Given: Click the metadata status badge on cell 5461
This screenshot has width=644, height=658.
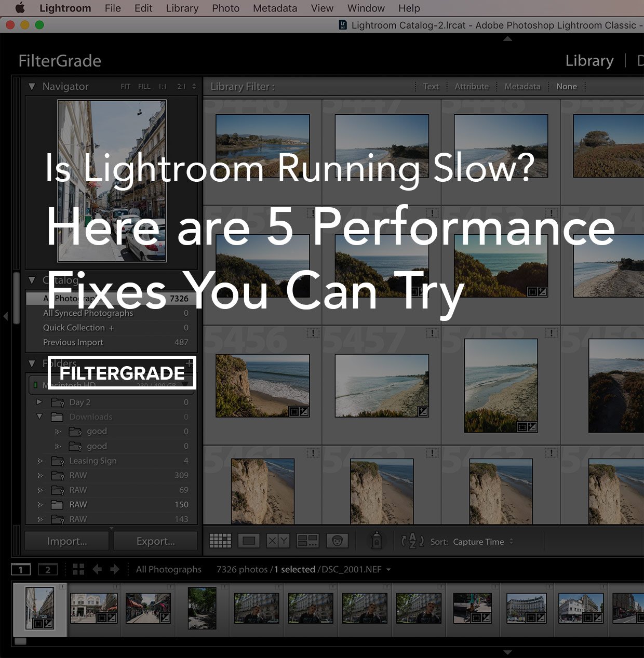Looking at the screenshot, I should coord(313,453).
